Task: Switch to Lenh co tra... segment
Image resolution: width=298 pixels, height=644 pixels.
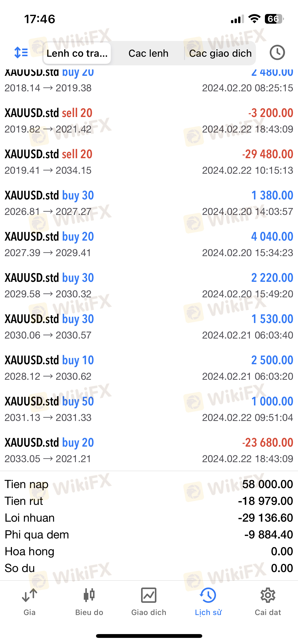Action: (77, 53)
